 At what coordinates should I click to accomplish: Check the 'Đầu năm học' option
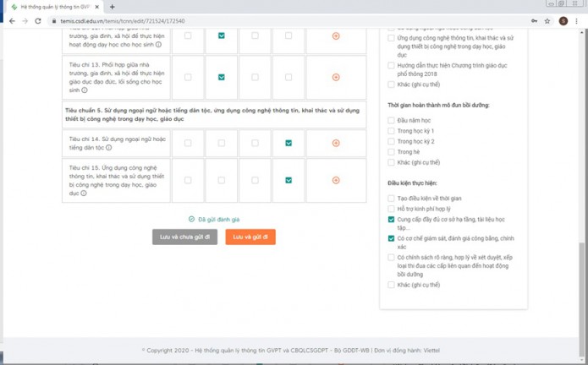click(392, 121)
